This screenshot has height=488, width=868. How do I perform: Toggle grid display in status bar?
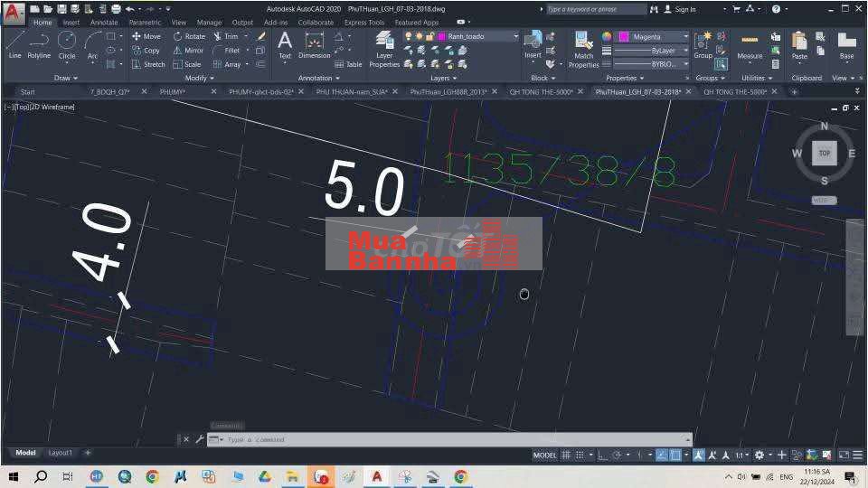(x=567, y=455)
